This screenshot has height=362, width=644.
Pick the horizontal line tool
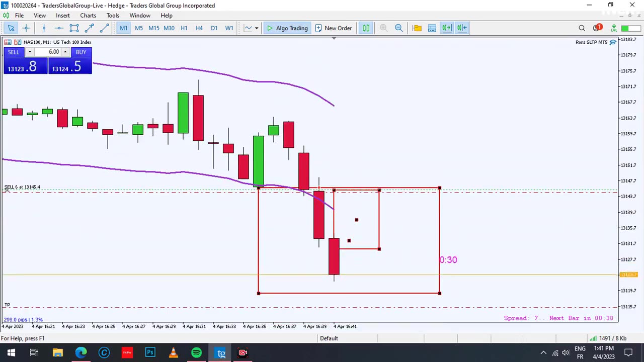point(59,28)
